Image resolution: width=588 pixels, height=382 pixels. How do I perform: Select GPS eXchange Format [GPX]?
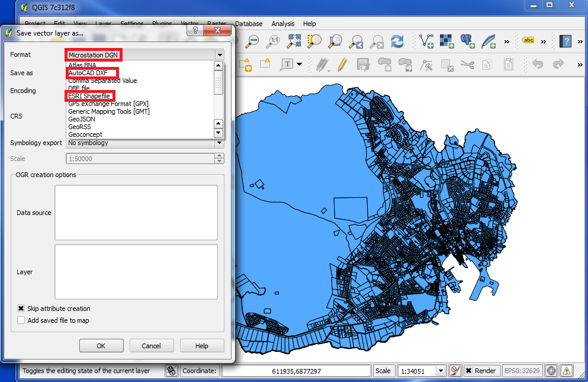tap(108, 104)
